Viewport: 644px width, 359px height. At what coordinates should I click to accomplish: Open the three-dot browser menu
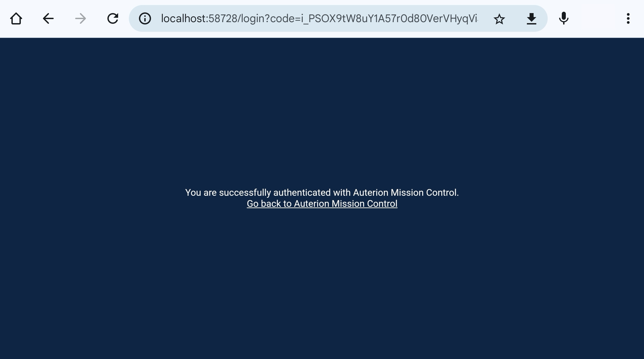coord(628,18)
